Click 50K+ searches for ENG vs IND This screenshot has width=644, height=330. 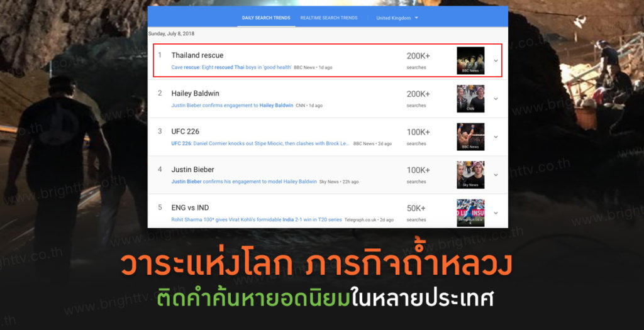click(x=416, y=213)
